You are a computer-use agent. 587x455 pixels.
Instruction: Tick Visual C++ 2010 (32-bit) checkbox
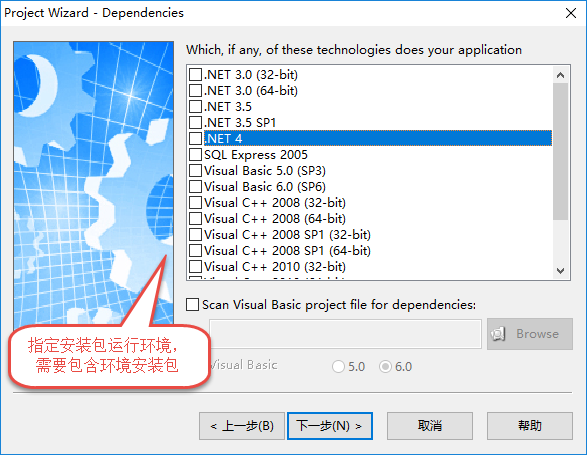[195, 267]
